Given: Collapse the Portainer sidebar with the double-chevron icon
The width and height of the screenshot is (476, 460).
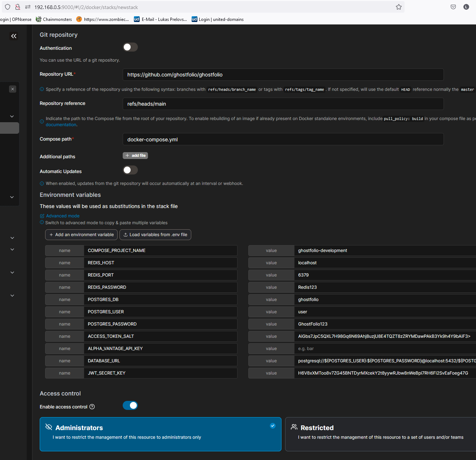Looking at the screenshot, I should 14,36.
